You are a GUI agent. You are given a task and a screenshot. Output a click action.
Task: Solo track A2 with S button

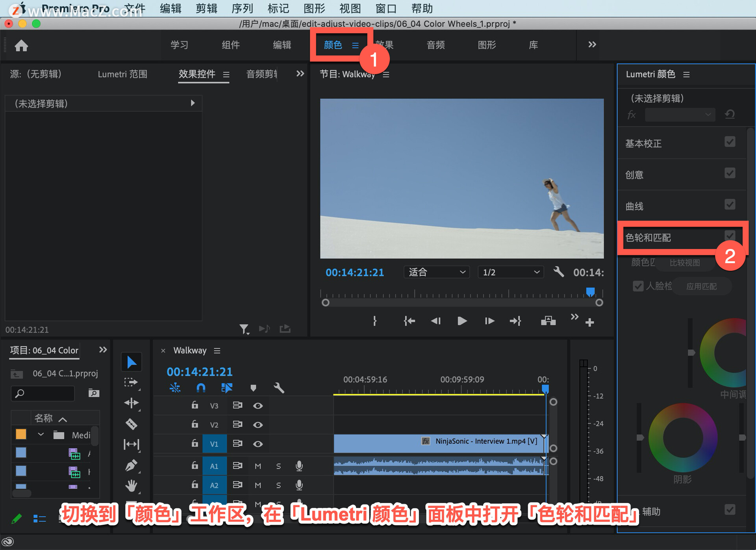(x=278, y=485)
